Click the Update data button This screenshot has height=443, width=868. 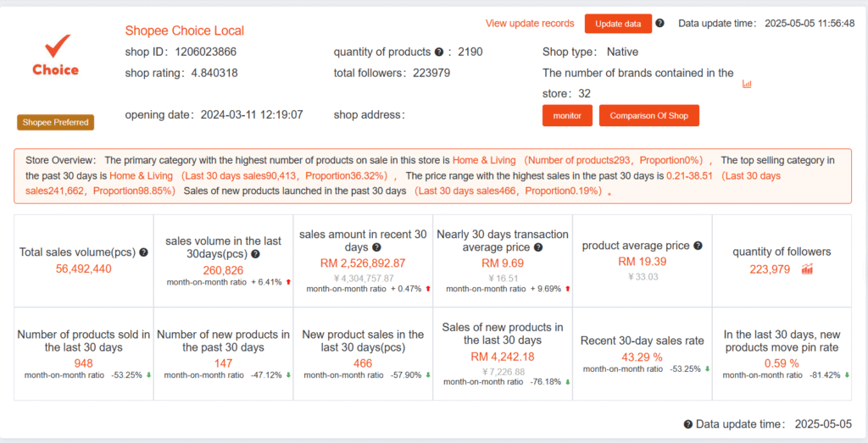click(618, 24)
